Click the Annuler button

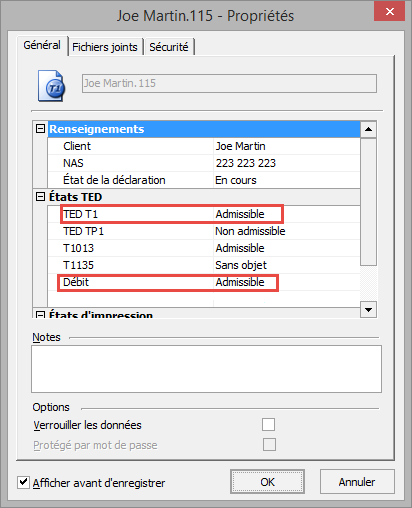(357, 482)
